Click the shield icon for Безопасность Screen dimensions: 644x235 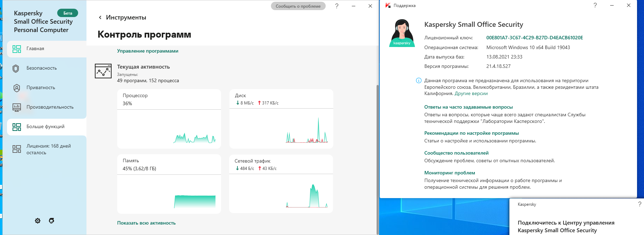click(x=16, y=68)
